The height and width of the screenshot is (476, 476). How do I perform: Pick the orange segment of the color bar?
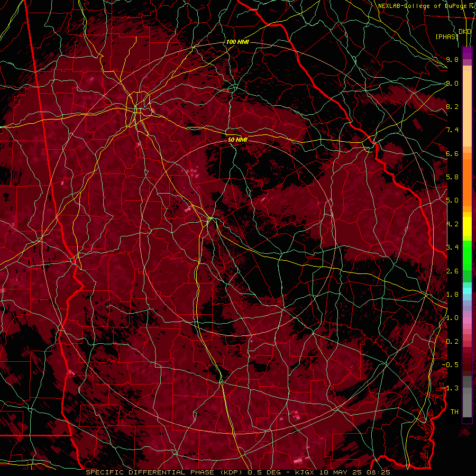(467, 182)
